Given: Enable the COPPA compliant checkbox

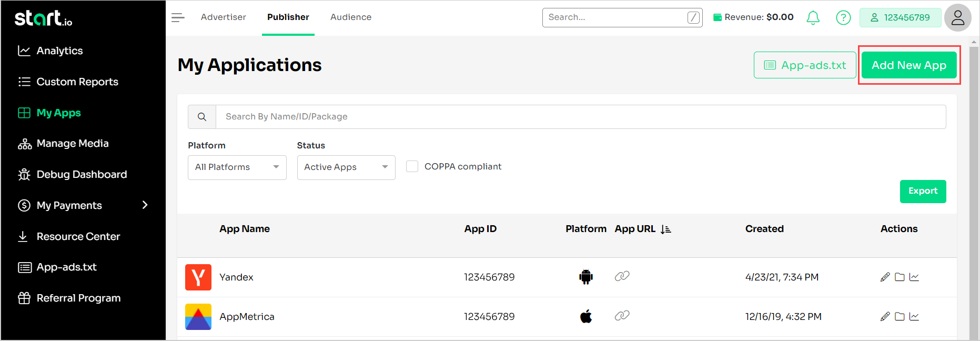Looking at the screenshot, I should tap(412, 166).
